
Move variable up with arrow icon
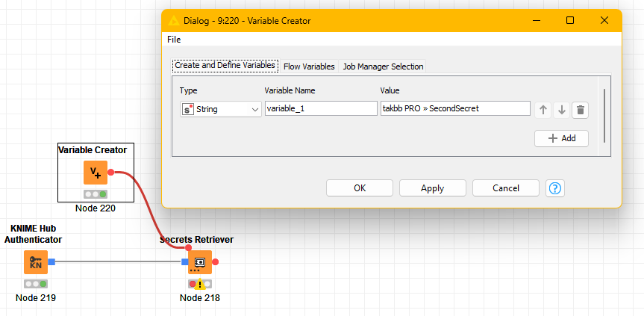click(543, 109)
